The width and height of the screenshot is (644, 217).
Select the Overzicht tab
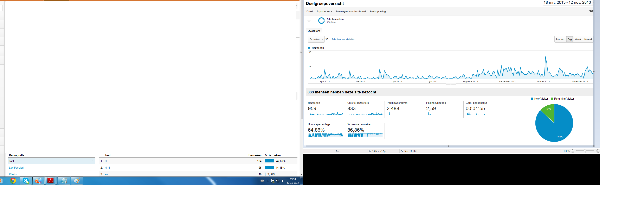point(314,31)
